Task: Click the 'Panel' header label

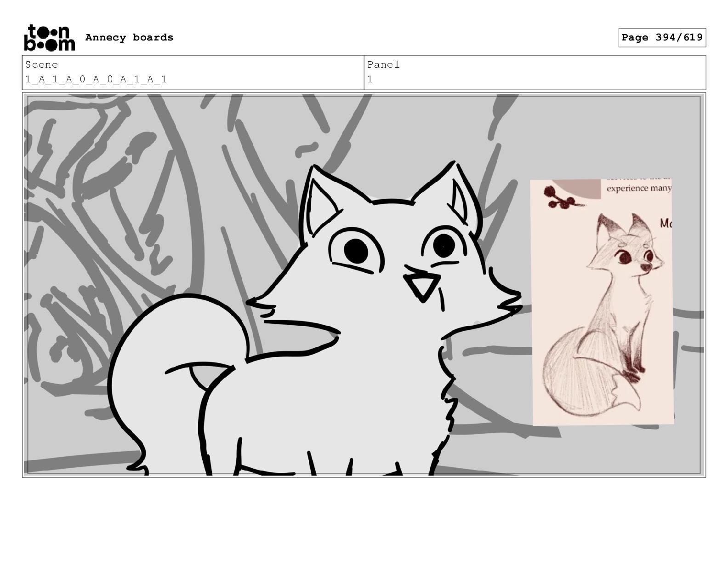Action: (x=383, y=65)
